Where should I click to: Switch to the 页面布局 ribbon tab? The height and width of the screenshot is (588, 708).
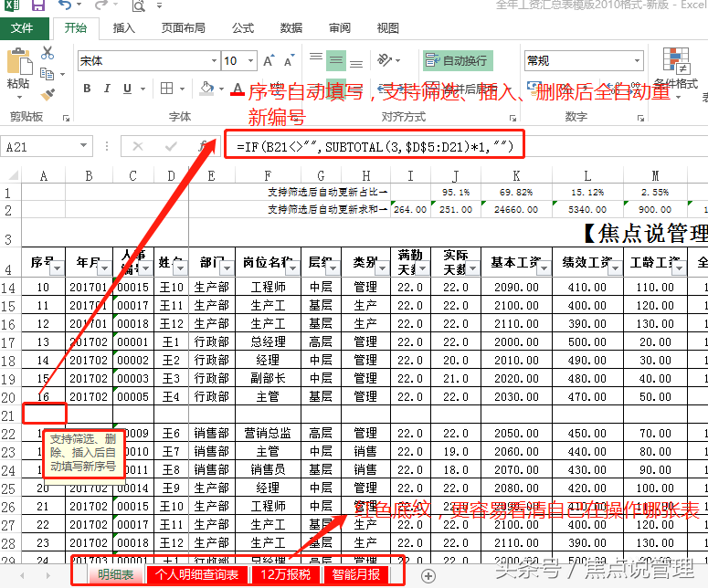click(184, 28)
